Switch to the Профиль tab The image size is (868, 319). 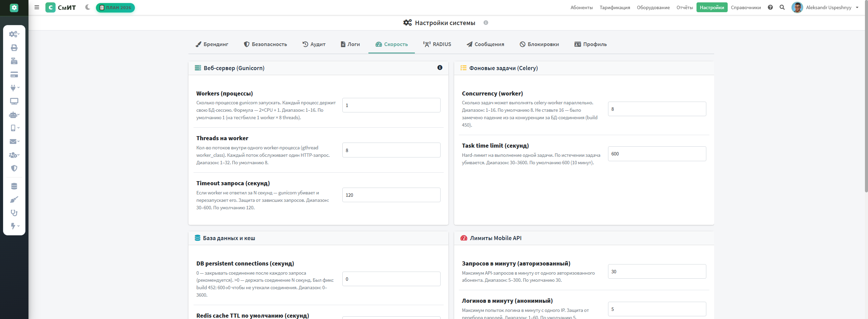coord(590,44)
